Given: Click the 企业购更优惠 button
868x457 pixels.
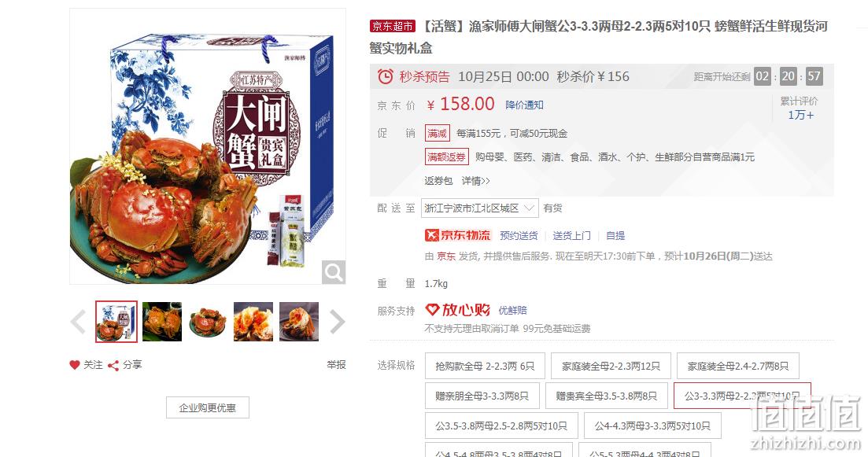Looking at the screenshot, I should coord(208,407).
